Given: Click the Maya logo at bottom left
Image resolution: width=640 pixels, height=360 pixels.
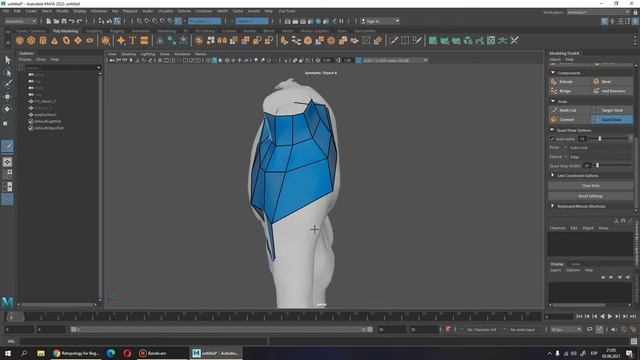Looking at the screenshot, I should (x=7, y=302).
